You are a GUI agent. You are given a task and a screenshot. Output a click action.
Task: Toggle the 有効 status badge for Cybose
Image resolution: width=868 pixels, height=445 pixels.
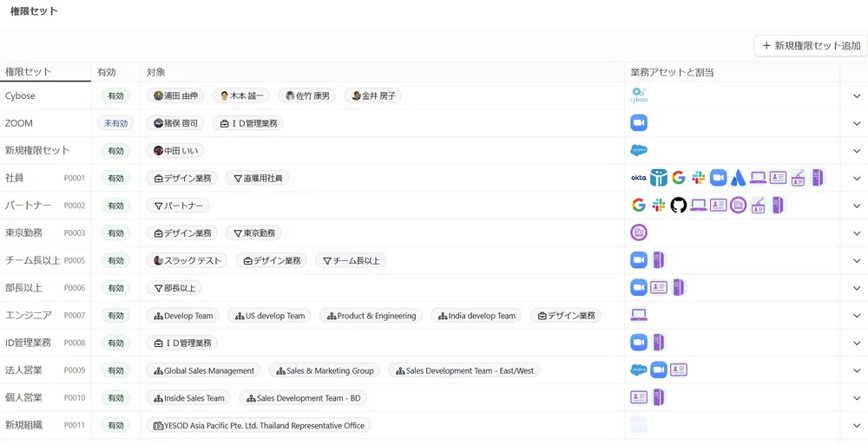coord(115,95)
